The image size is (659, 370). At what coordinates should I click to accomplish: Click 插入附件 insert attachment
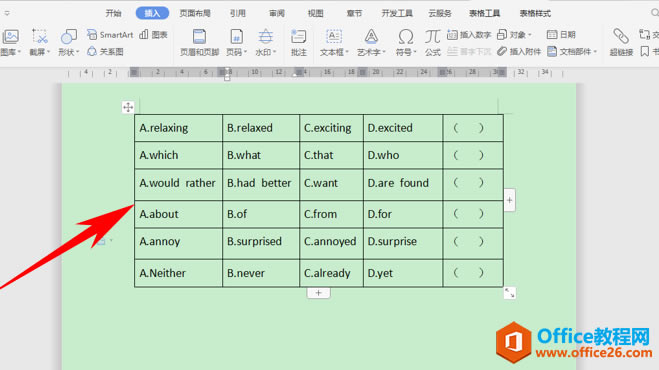coord(519,52)
